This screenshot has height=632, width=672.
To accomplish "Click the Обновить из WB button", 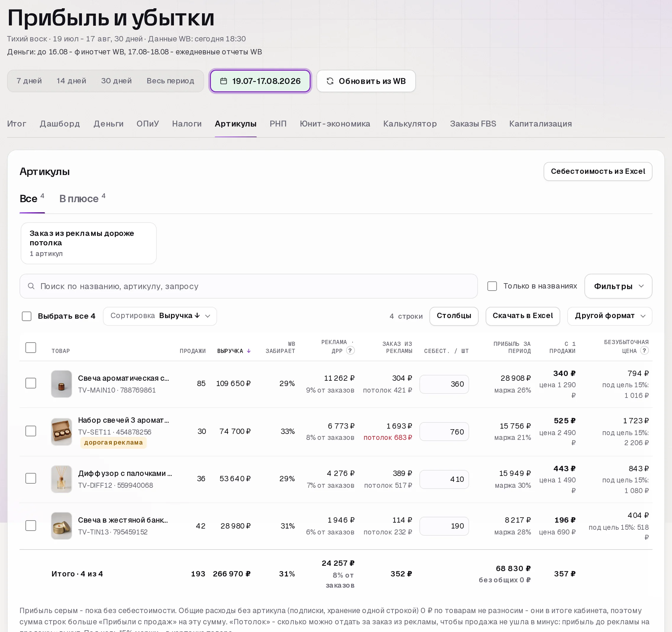I will click(x=366, y=81).
